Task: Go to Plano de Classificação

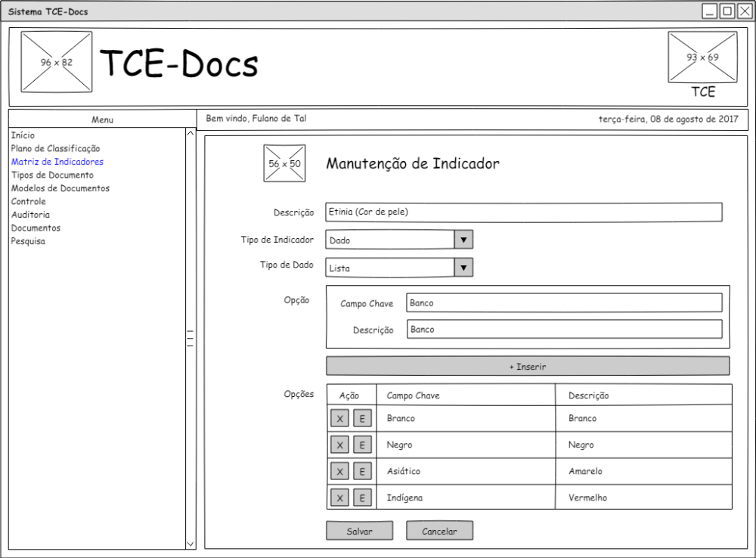Action: click(x=55, y=149)
